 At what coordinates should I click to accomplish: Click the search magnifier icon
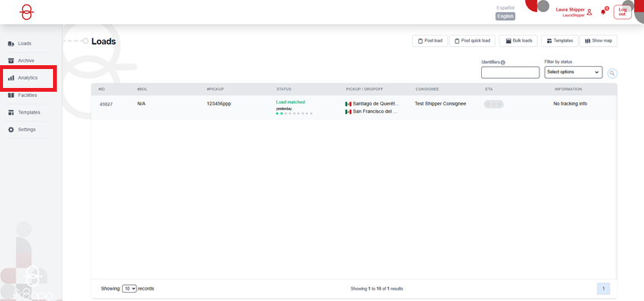coord(612,74)
